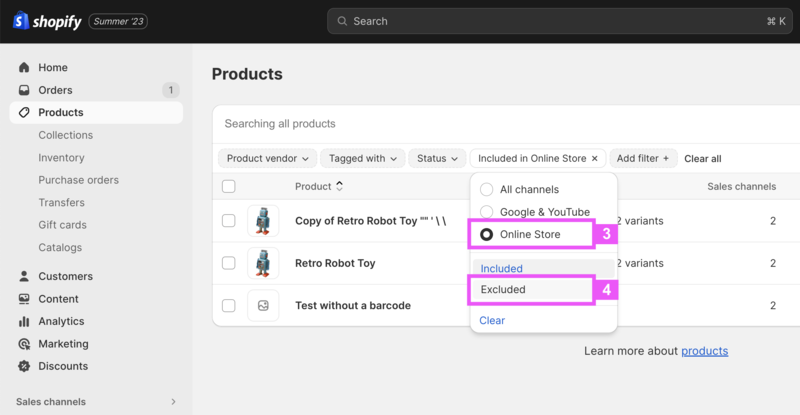
Task: Open Orders in sidebar
Action: click(55, 90)
